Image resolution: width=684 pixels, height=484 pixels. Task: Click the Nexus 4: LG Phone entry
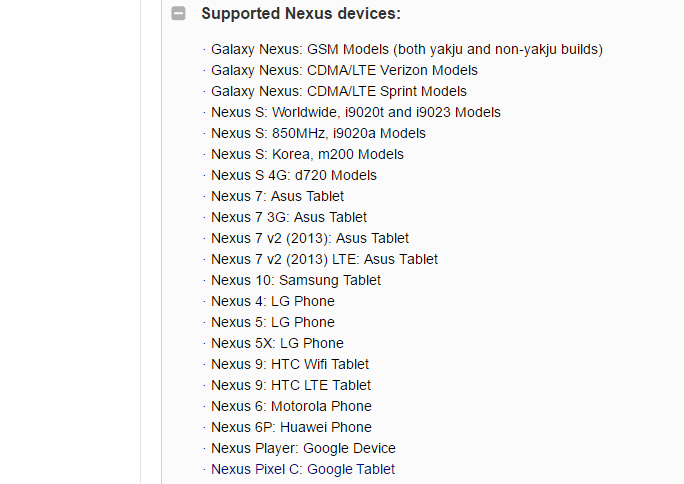(273, 301)
